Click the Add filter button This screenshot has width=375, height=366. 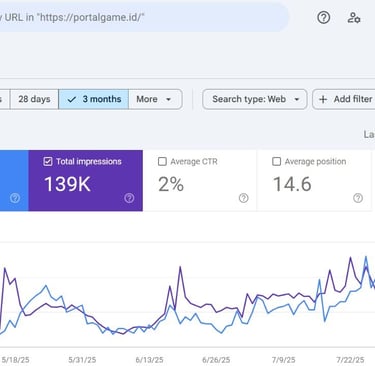[344, 99]
